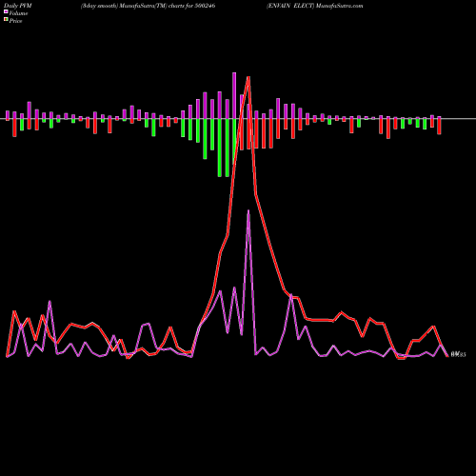The width and height of the screenshot is (476, 476).
Task: Select the Price legend label
Action: coord(15,21)
